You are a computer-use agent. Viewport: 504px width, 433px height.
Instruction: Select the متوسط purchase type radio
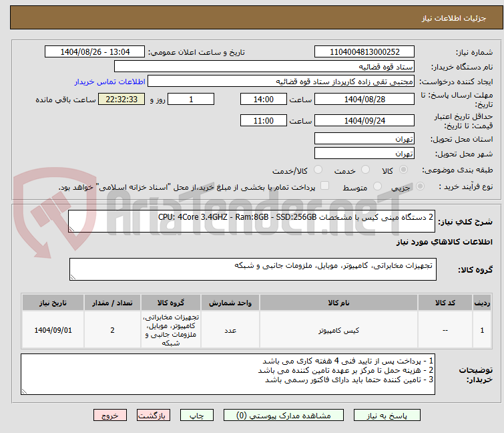coord(377,186)
